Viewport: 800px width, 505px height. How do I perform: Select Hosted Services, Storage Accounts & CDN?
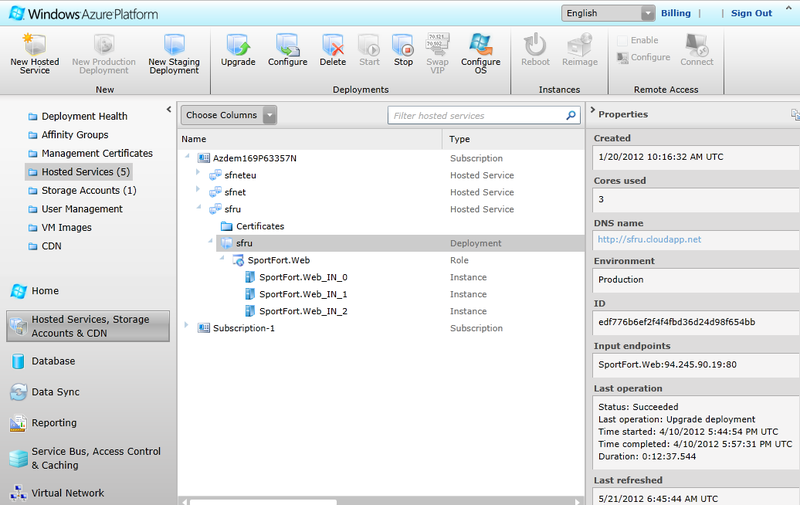coord(88,326)
